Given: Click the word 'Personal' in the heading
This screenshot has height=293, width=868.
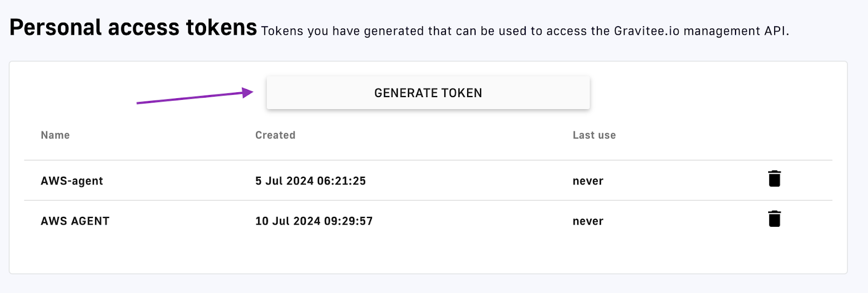Looking at the screenshot, I should pyautogui.click(x=56, y=27).
